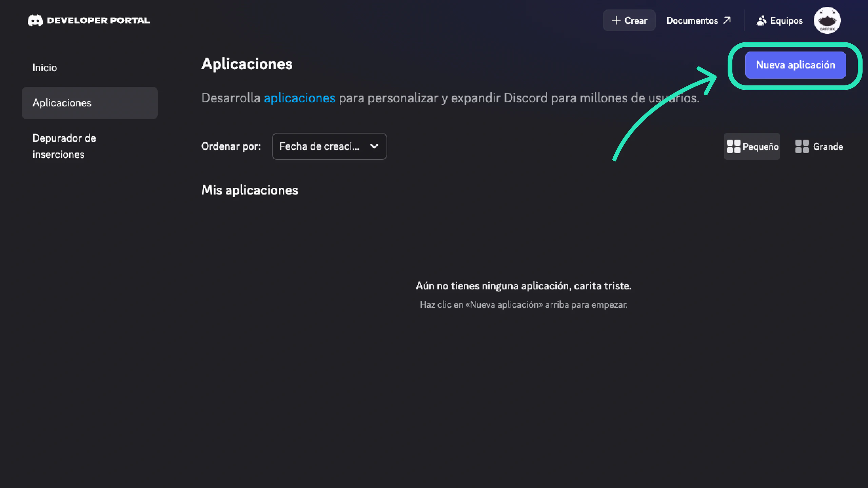Expand the sort chevron arrow
The image size is (868, 488).
pyautogui.click(x=374, y=146)
